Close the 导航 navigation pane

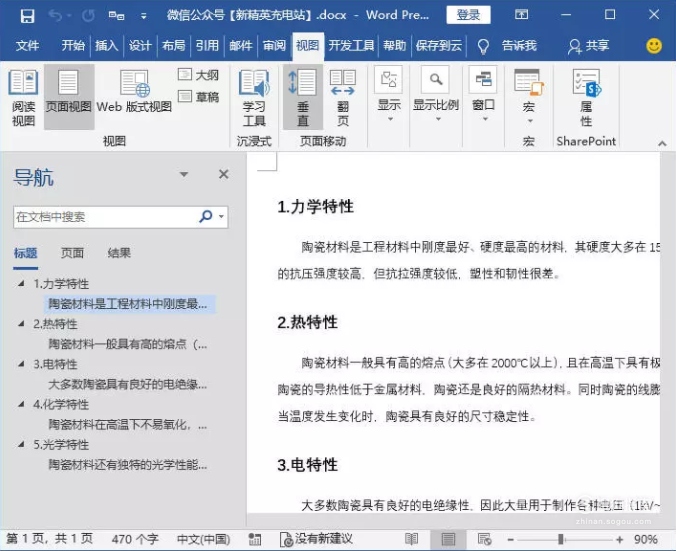(x=223, y=174)
